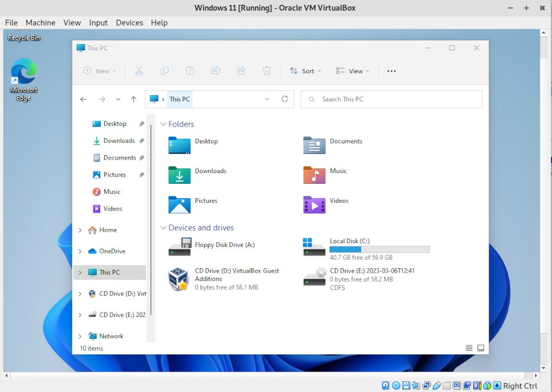Click the Share icon in the toolbar
This screenshot has width=552, height=392.
point(241,71)
